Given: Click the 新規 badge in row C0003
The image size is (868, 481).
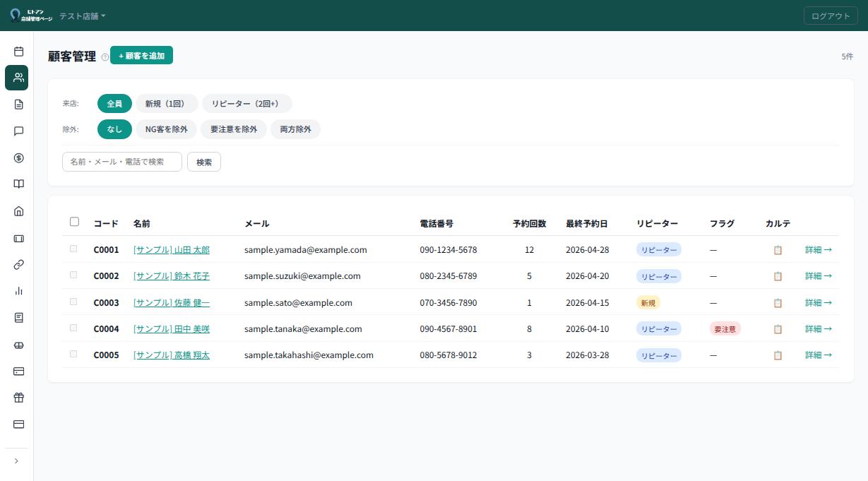Looking at the screenshot, I should click(648, 303).
